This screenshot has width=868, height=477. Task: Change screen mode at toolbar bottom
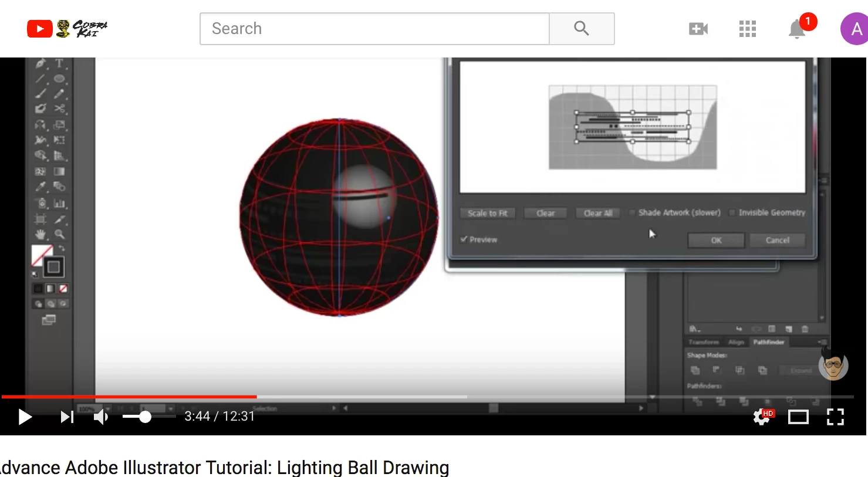coord(49,320)
